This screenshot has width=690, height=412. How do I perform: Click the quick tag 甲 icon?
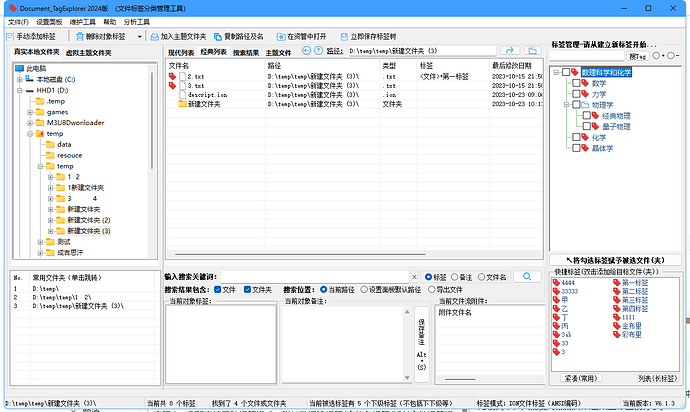pos(556,300)
